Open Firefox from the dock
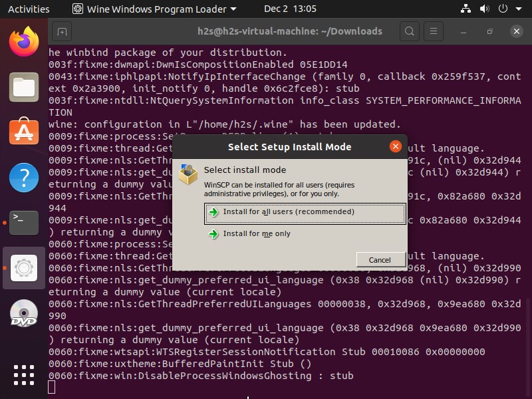This screenshot has width=532, height=399. (24, 42)
